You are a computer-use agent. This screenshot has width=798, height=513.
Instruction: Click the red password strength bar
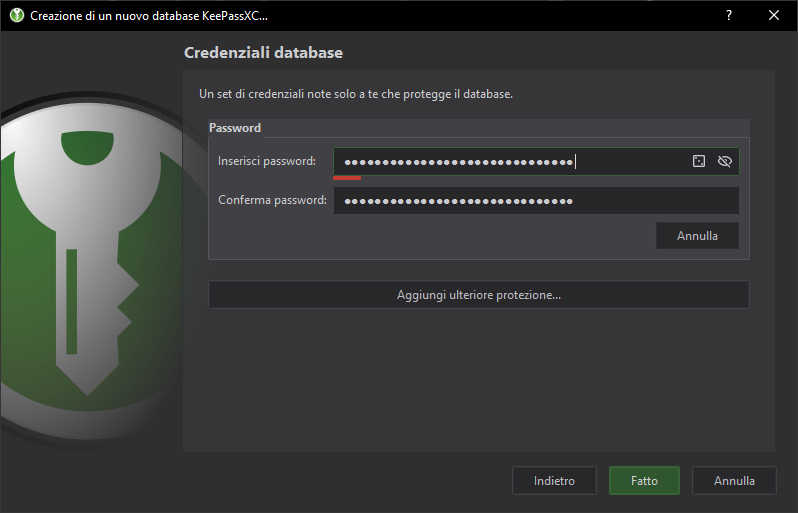(x=347, y=178)
